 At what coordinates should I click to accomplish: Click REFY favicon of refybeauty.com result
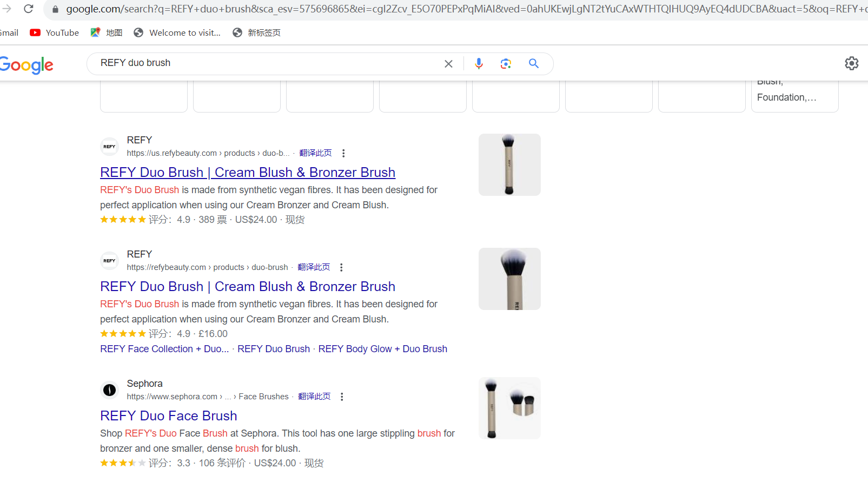[109, 261]
